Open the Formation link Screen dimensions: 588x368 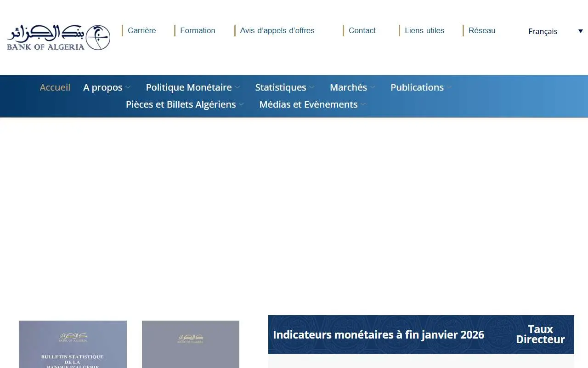click(x=198, y=30)
